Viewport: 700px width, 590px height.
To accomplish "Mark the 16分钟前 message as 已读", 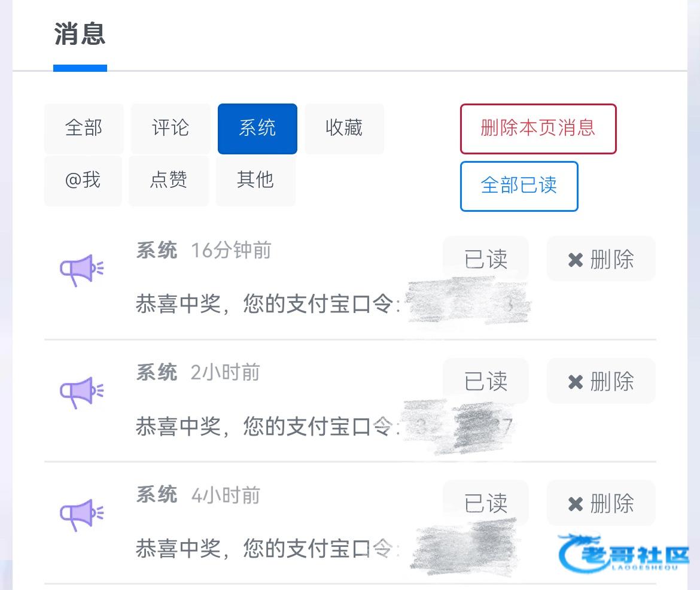I will point(485,259).
